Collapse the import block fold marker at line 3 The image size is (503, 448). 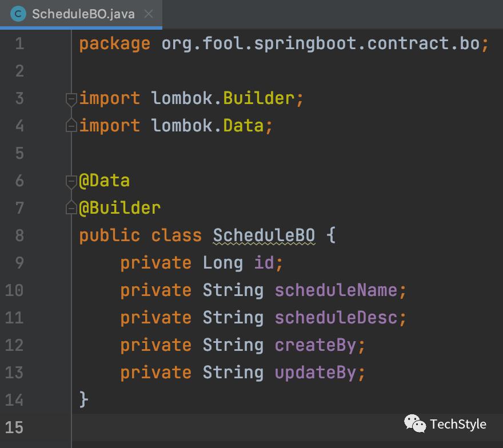click(x=71, y=99)
